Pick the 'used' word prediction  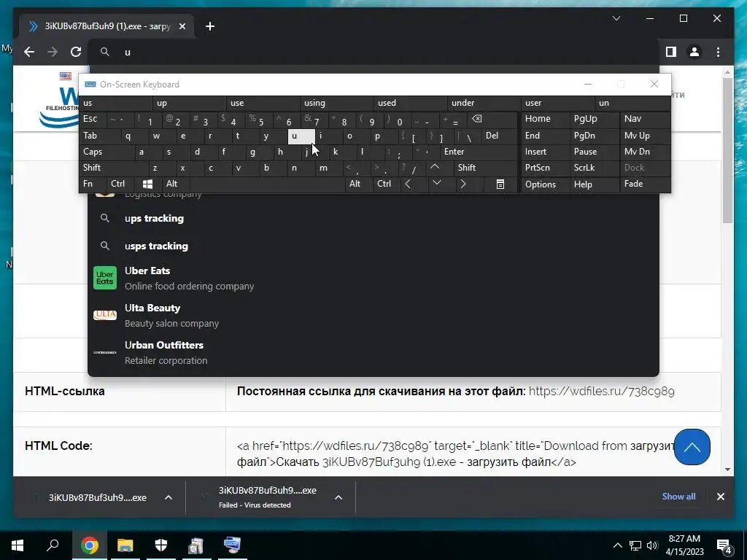pos(411,103)
